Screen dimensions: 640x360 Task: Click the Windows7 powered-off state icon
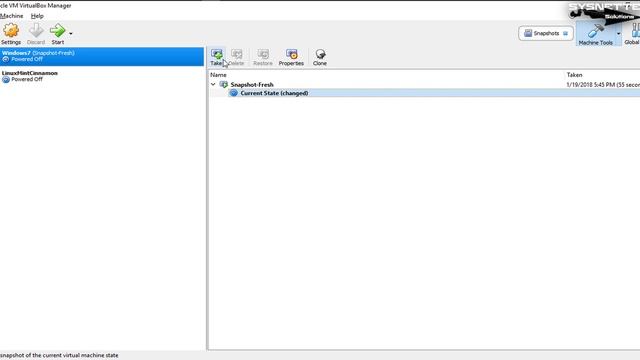click(6, 60)
